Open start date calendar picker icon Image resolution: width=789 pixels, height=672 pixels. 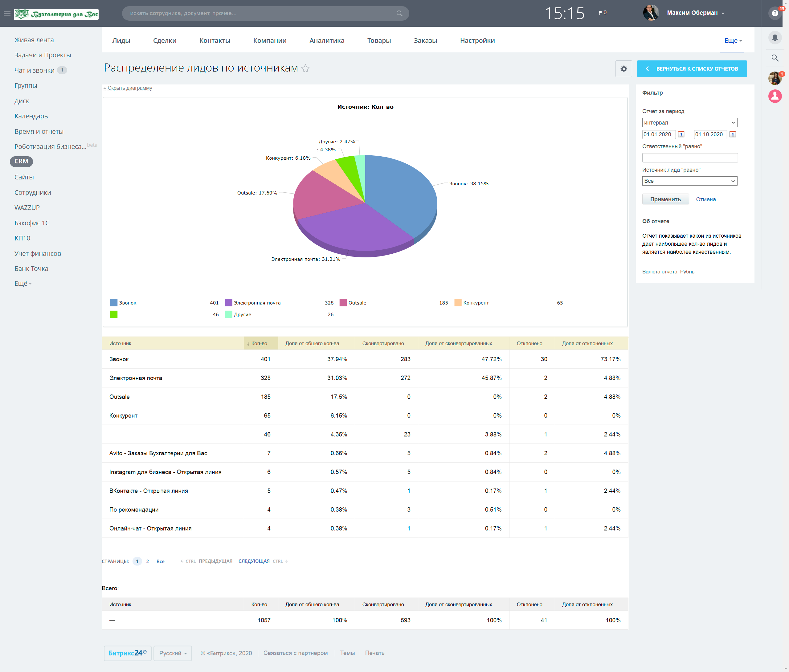point(681,134)
